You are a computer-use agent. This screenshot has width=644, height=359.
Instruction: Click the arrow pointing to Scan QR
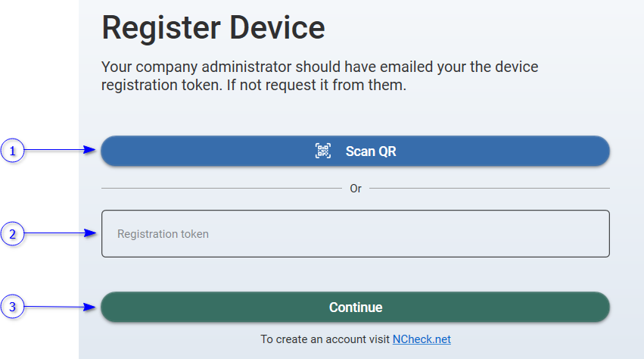click(61, 151)
